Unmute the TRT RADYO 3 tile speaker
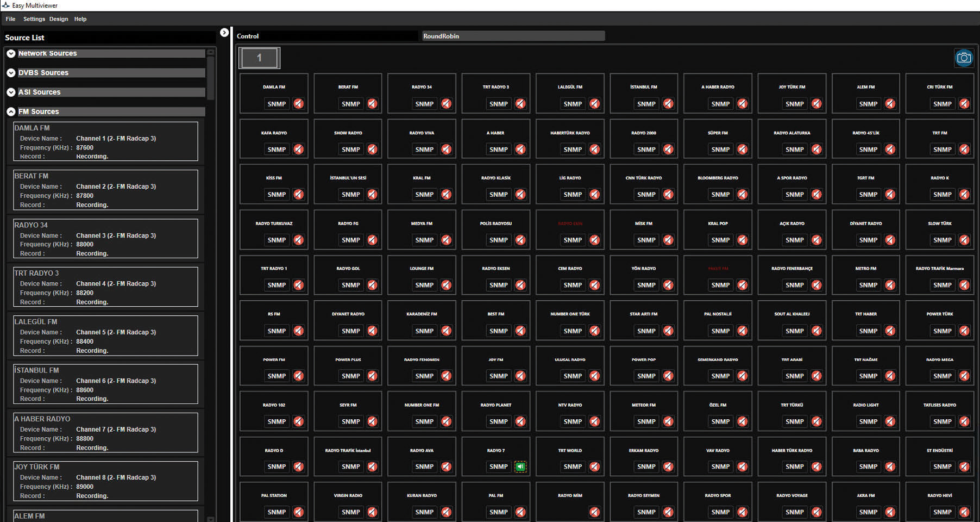980x522 pixels. pos(520,104)
